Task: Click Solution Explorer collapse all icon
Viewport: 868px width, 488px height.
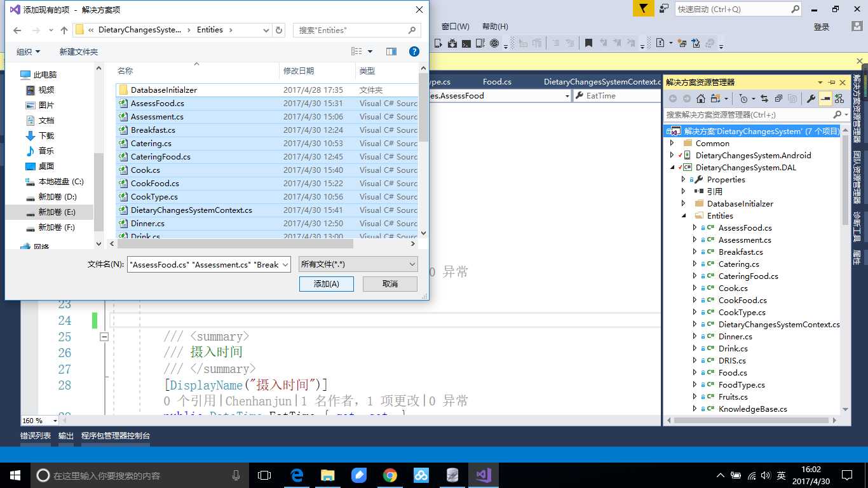Action: coord(778,98)
